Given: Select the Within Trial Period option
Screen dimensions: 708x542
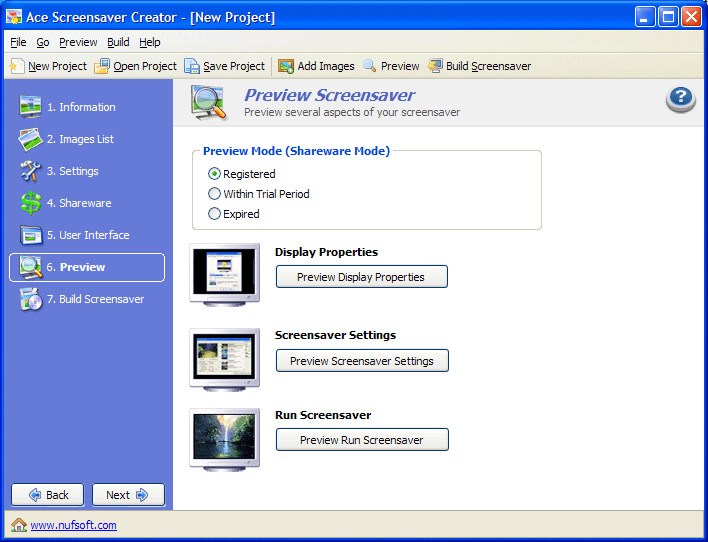Looking at the screenshot, I should click(x=214, y=194).
